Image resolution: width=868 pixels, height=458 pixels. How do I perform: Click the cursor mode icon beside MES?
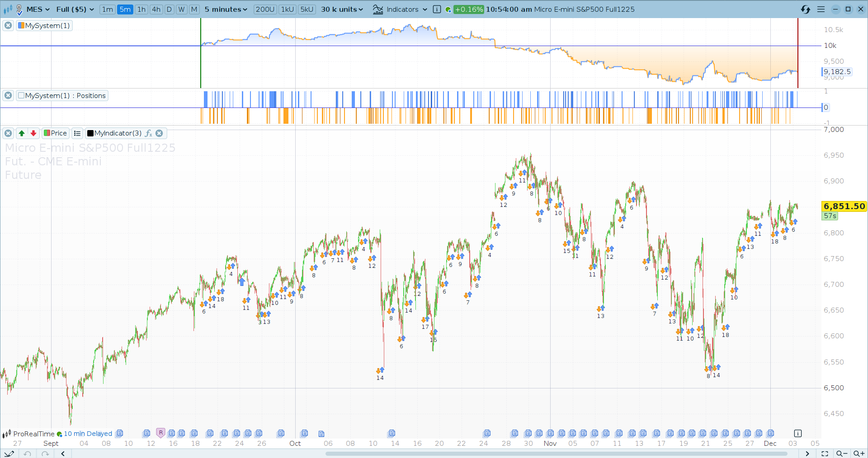point(19,9)
